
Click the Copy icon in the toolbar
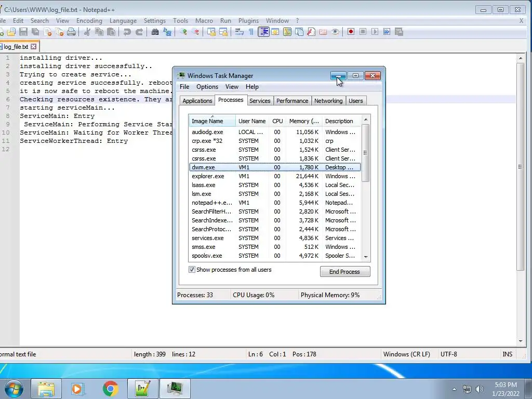(99, 32)
